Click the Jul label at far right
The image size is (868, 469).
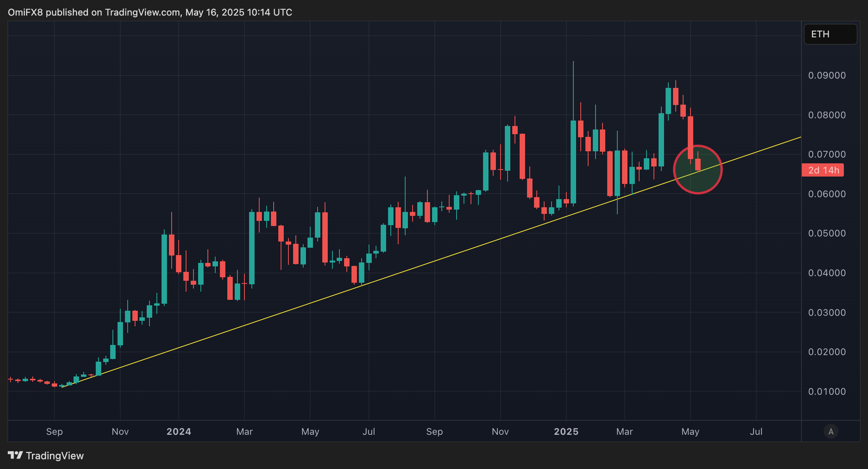coord(756,432)
